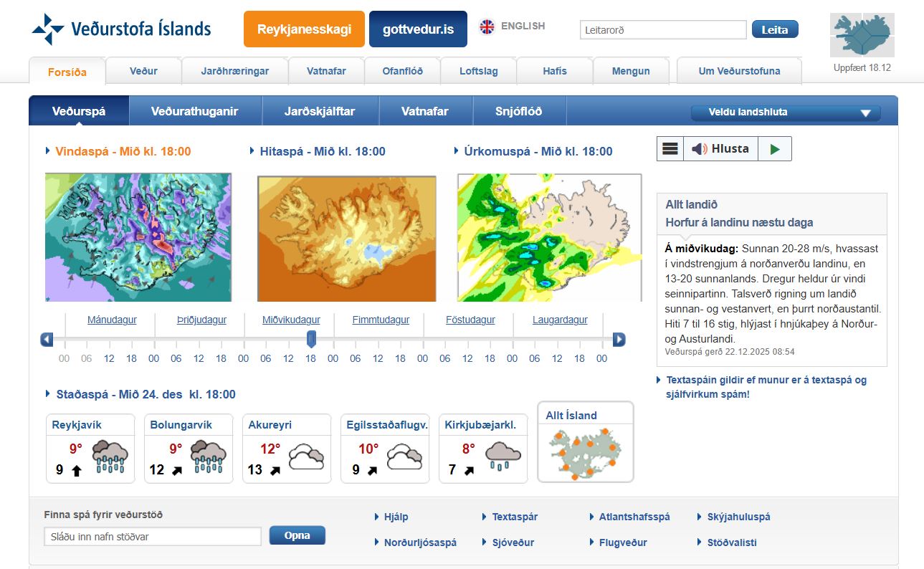Open the Norðurljósaspá link
Viewport: 924px width, 569px height.
pyautogui.click(x=419, y=542)
